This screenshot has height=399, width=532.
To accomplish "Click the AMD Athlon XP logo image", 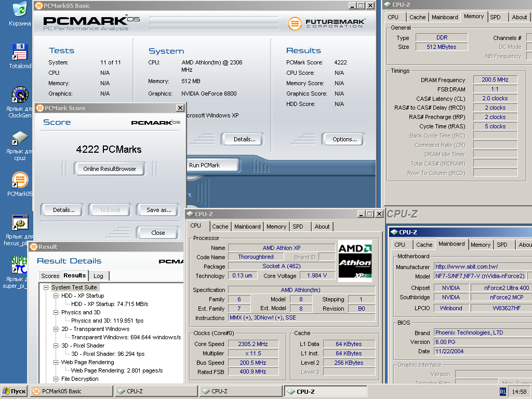I will [x=355, y=261].
